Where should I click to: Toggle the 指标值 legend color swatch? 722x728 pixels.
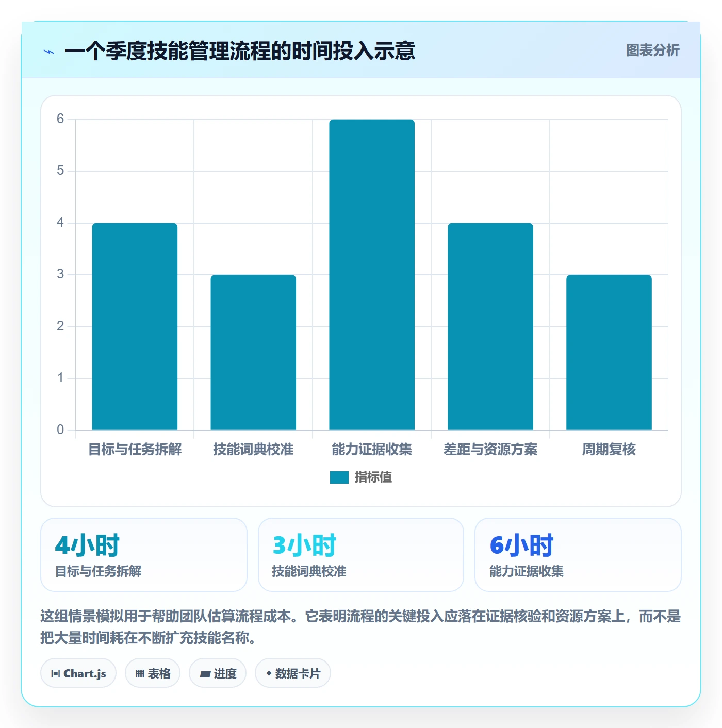tap(339, 477)
